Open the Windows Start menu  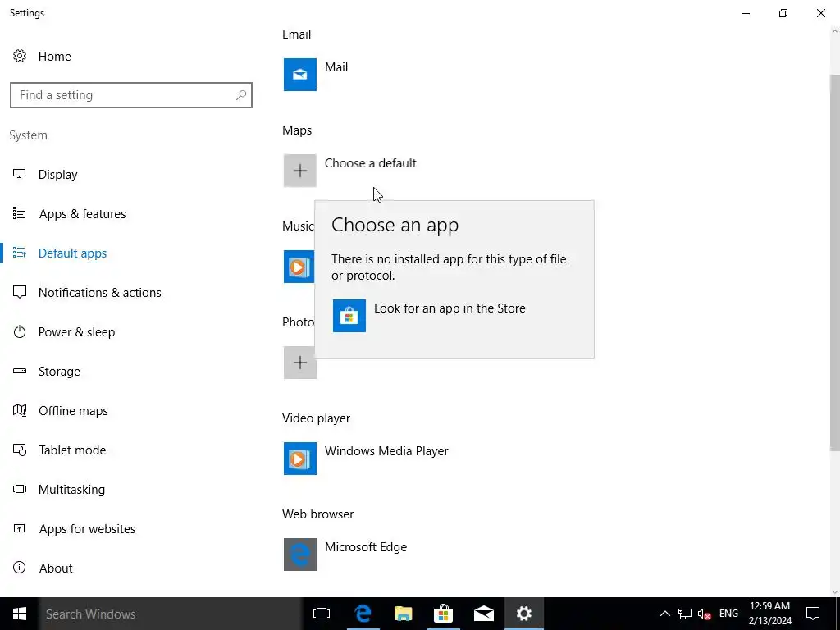pyautogui.click(x=20, y=614)
